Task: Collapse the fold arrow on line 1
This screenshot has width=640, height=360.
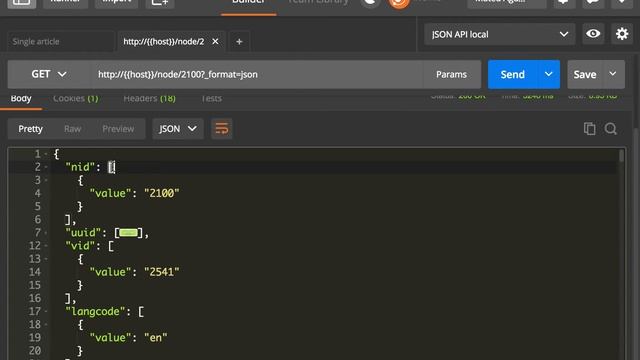Action: [x=46, y=154]
